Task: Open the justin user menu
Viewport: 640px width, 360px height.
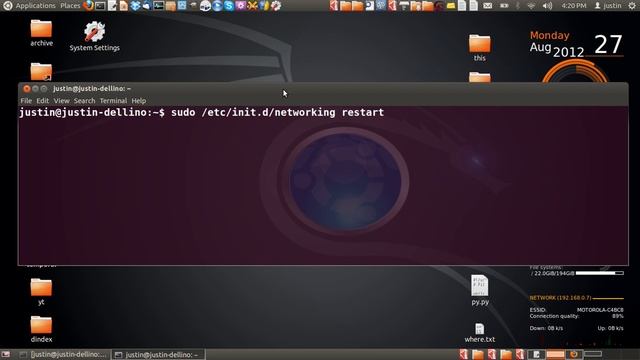Action: point(608,6)
